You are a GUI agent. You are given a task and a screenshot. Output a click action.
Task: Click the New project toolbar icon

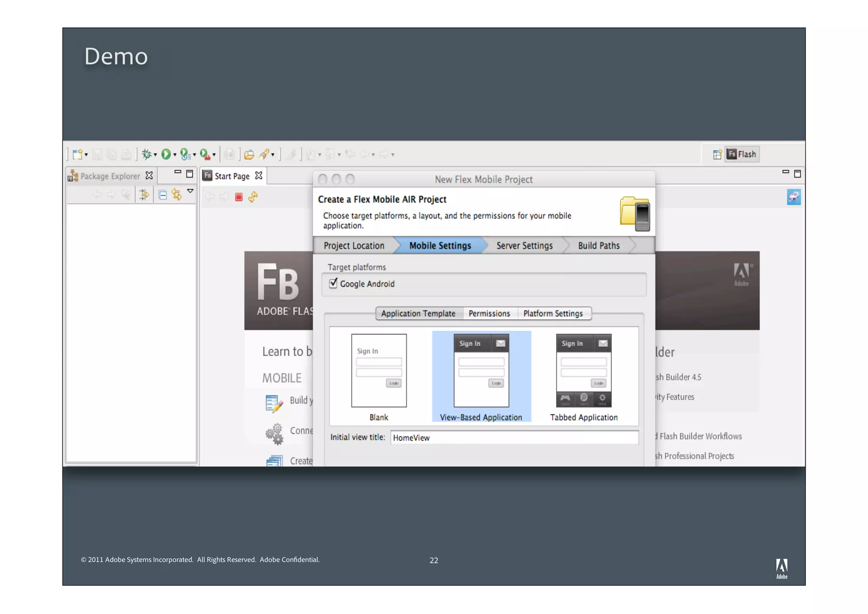[77, 154]
